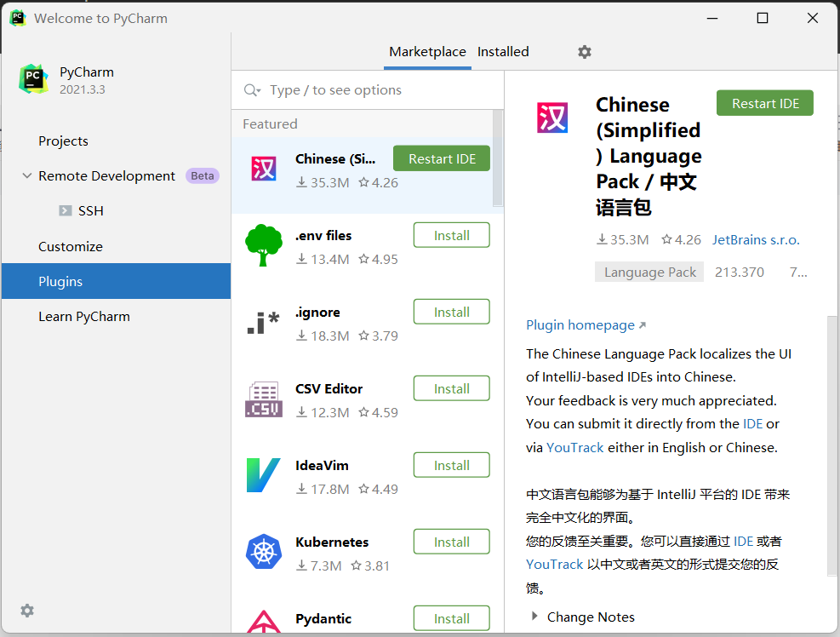The height and width of the screenshot is (637, 840).
Task: Select the Chinese (Si... plugin name
Action: click(335, 158)
